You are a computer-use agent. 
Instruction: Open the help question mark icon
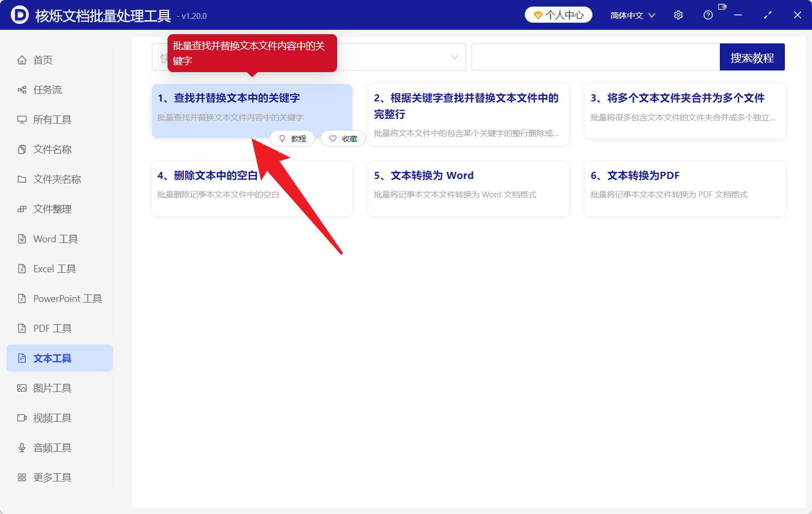click(708, 15)
